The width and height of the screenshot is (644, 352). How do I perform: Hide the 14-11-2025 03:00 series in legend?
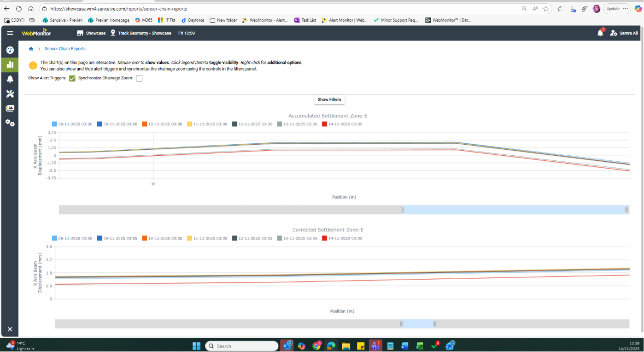pyautogui.click(x=342, y=124)
